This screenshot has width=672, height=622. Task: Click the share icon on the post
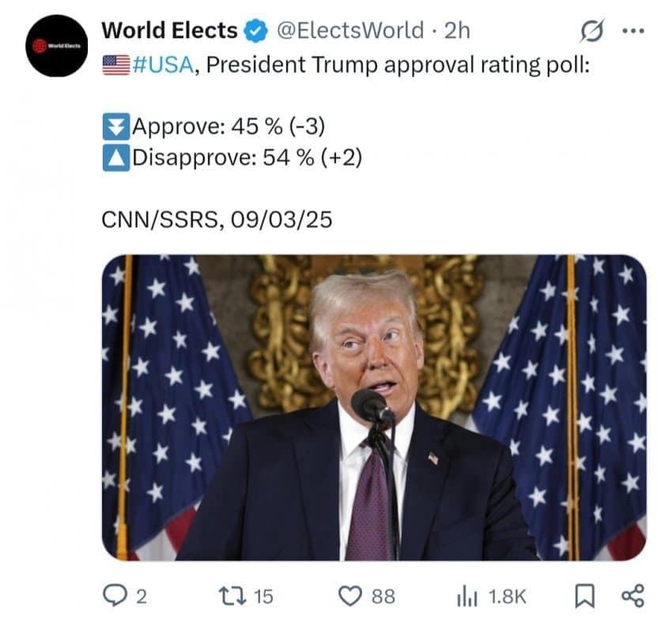(633, 596)
